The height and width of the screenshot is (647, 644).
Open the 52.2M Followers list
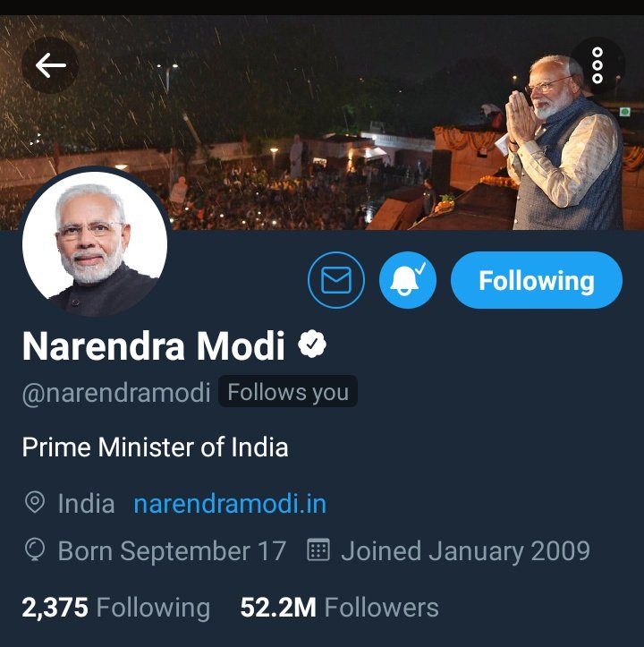click(x=340, y=608)
